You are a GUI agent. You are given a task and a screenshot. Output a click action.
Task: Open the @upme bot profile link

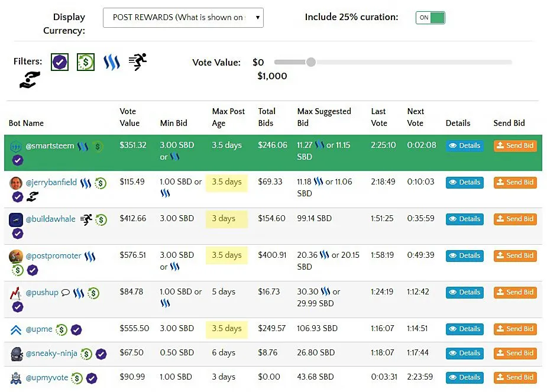point(39,329)
